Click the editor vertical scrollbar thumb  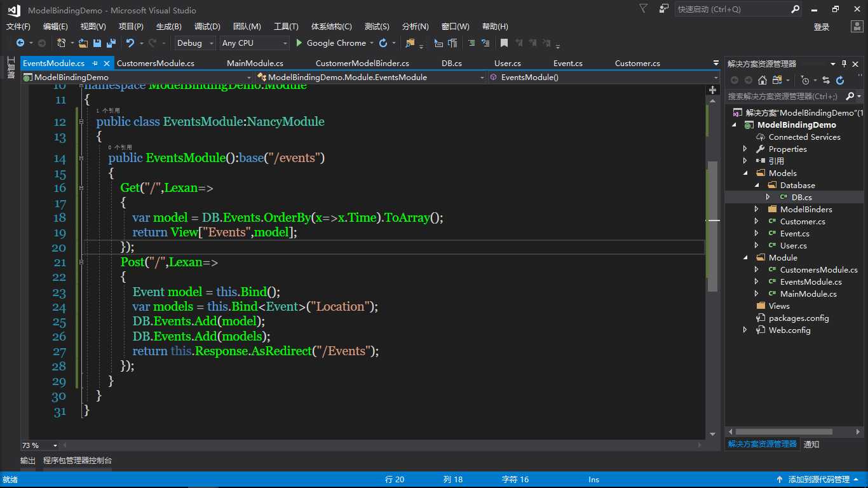click(712, 226)
